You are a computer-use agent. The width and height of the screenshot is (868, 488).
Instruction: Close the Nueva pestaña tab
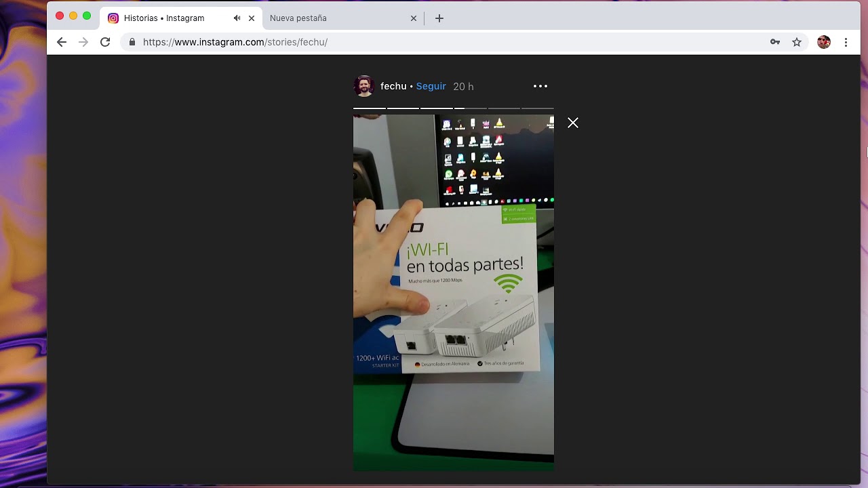(x=414, y=18)
